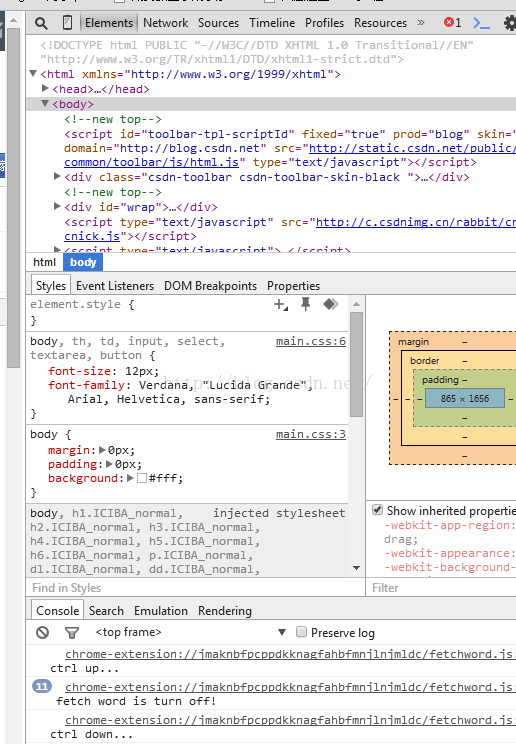The width and height of the screenshot is (516, 744).
Task: Click the animations diamond icon in Styles
Action: coord(330,304)
